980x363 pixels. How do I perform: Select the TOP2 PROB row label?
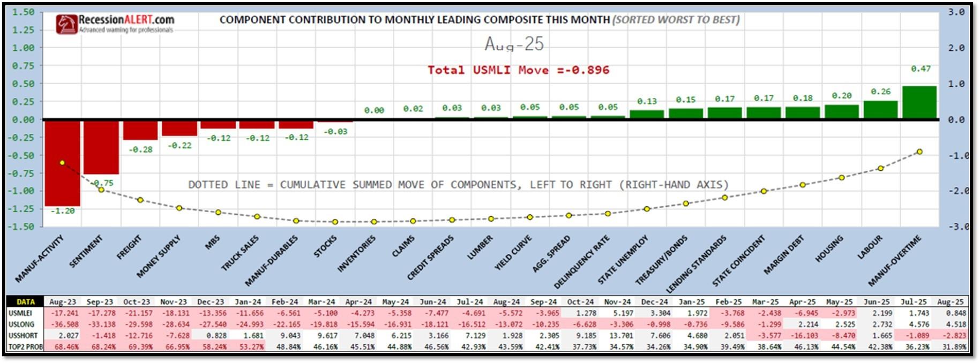(25, 347)
